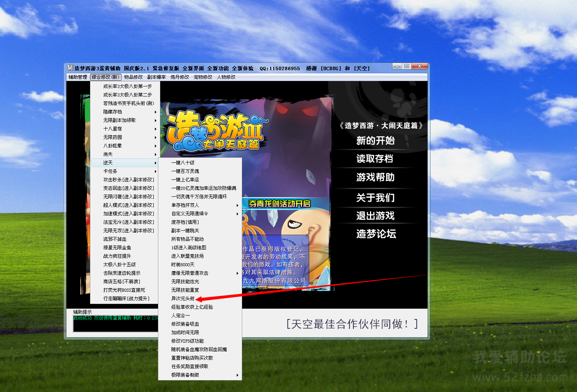
Task: Click 废存档[慎用] in the submenu
Action: tap(200, 222)
